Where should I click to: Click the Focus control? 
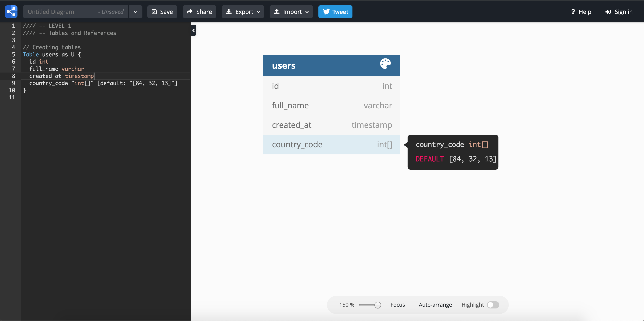pyautogui.click(x=398, y=305)
